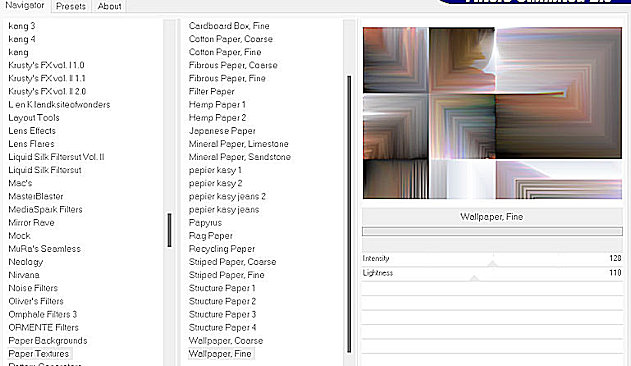The height and width of the screenshot is (366, 631).
Task: Pick Structure Paper 3 effect
Action: point(222,314)
